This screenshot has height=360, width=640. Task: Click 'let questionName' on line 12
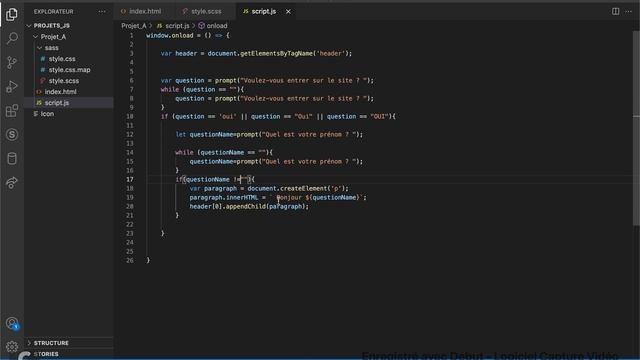pyautogui.click(x=204, y=134)
